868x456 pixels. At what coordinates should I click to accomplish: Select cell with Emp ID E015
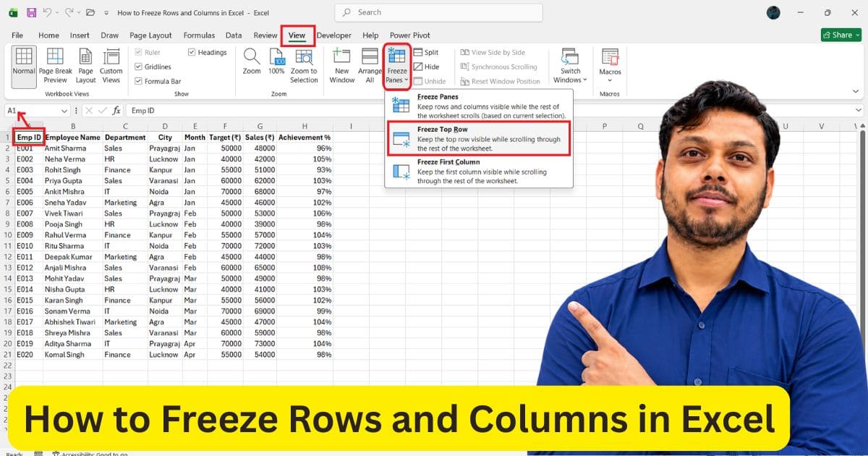[29, 300]
